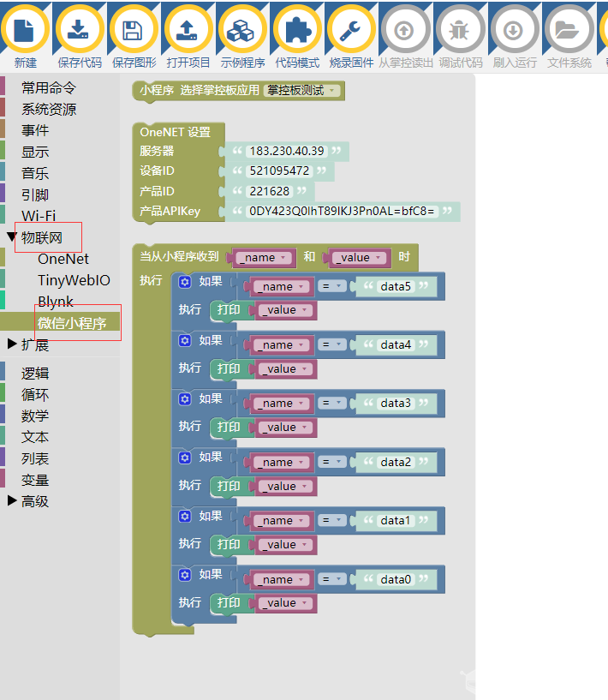Open project with the 打开项目 icon

pos(188,30)
